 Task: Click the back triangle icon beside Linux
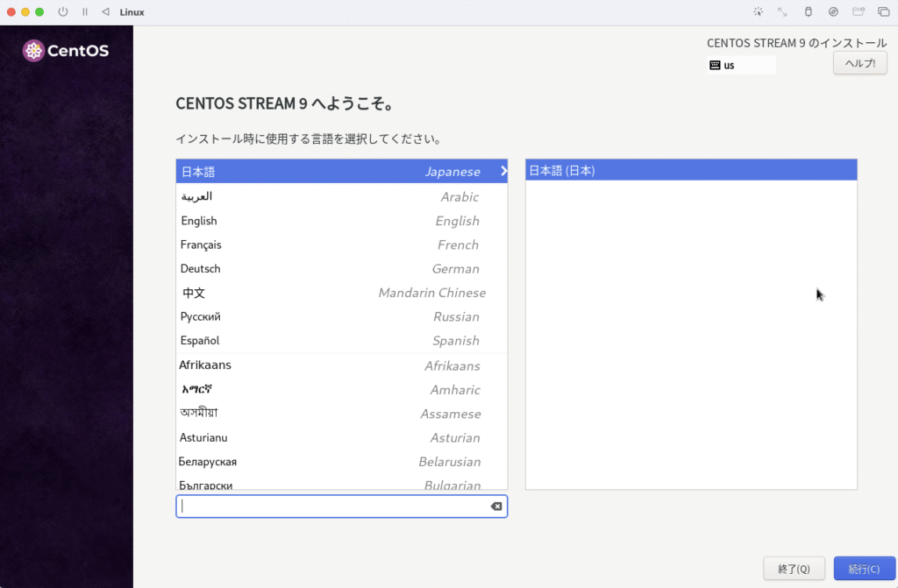pos(105,12)
